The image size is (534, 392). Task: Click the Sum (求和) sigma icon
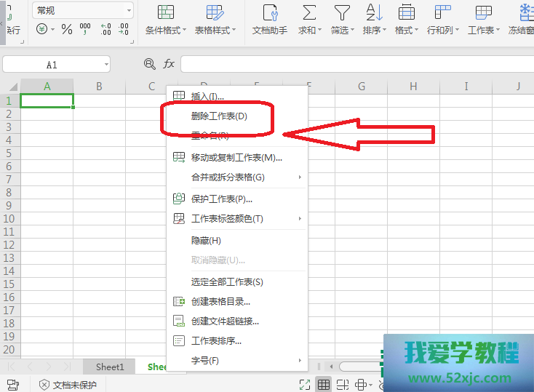coord(309,12)
